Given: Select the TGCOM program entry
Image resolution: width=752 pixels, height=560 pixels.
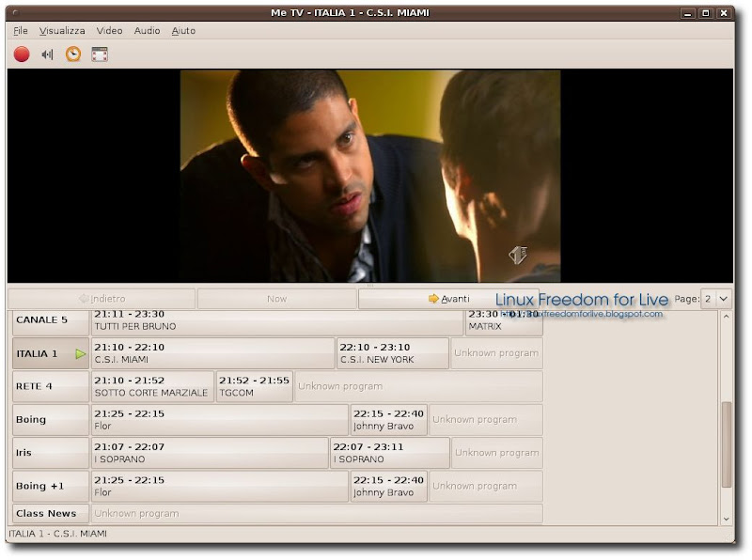Looking at the screenshot, I should click(x=255, y=386).
